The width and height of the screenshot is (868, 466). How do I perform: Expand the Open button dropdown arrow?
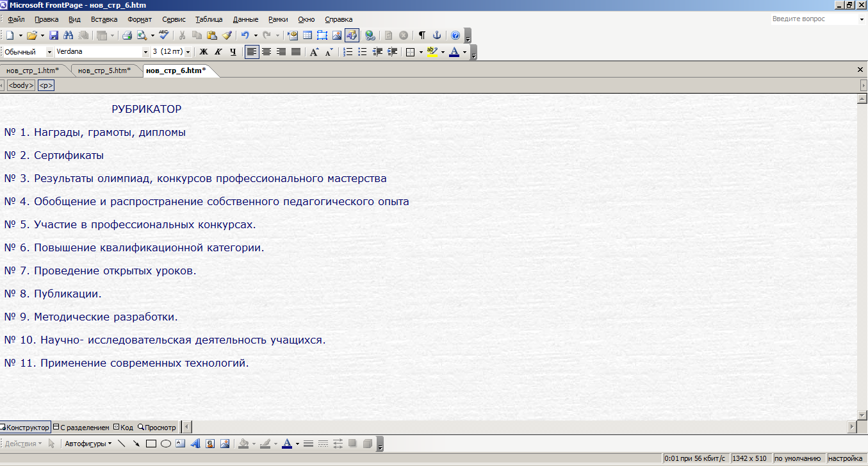pyautogui.click(x=42, y=36)
